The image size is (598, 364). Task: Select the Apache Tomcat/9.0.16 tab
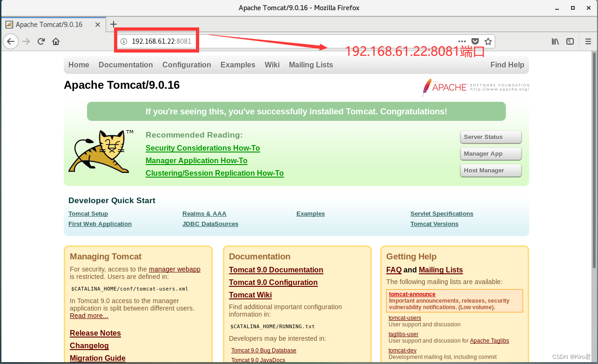54,25
